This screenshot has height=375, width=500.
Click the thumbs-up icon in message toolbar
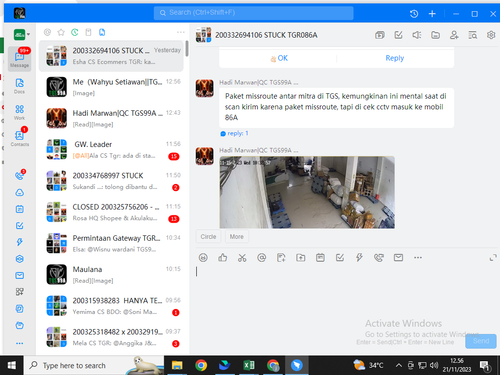pyautogui.click(x=223, y=258)
